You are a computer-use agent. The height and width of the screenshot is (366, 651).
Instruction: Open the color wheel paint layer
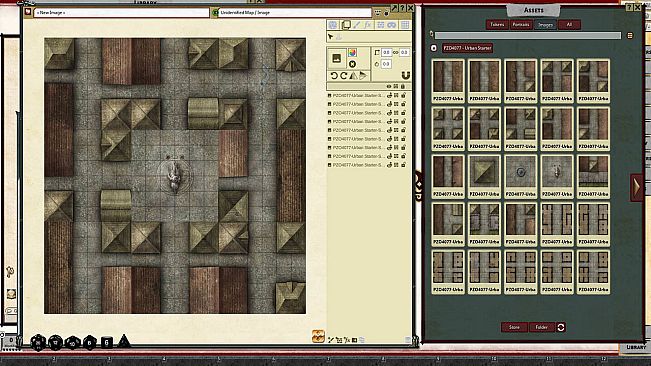352,53
